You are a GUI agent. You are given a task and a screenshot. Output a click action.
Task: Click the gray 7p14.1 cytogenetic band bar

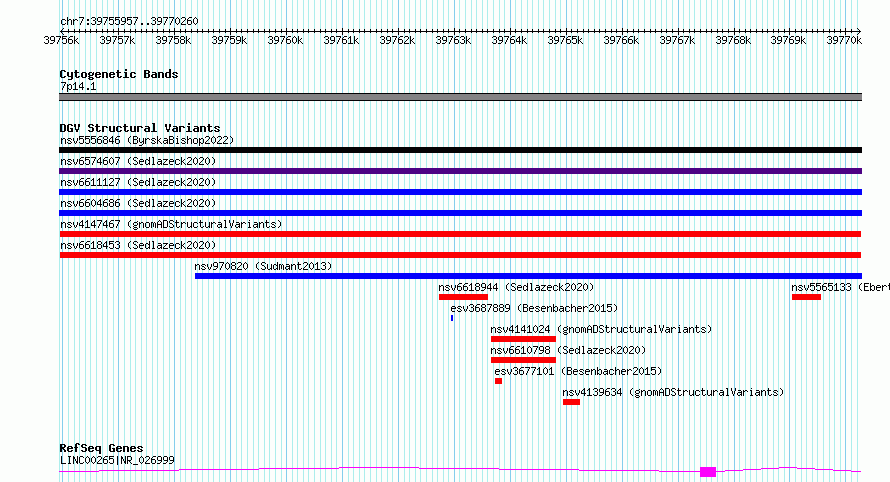460,97
